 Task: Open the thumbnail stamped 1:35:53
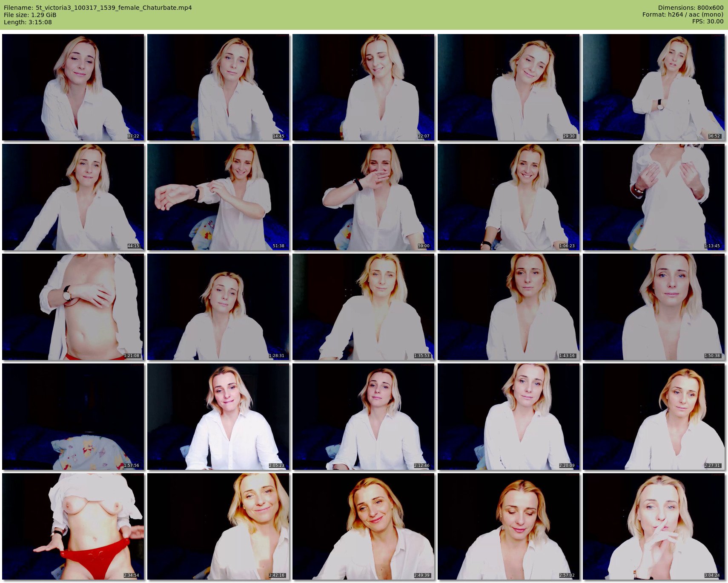[x=364, y=307]
